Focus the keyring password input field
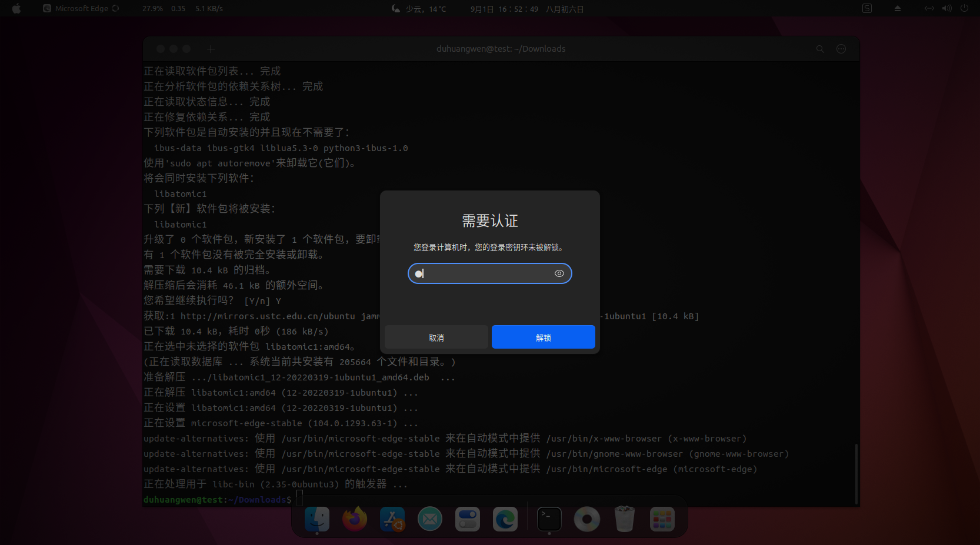 [489, 273]
